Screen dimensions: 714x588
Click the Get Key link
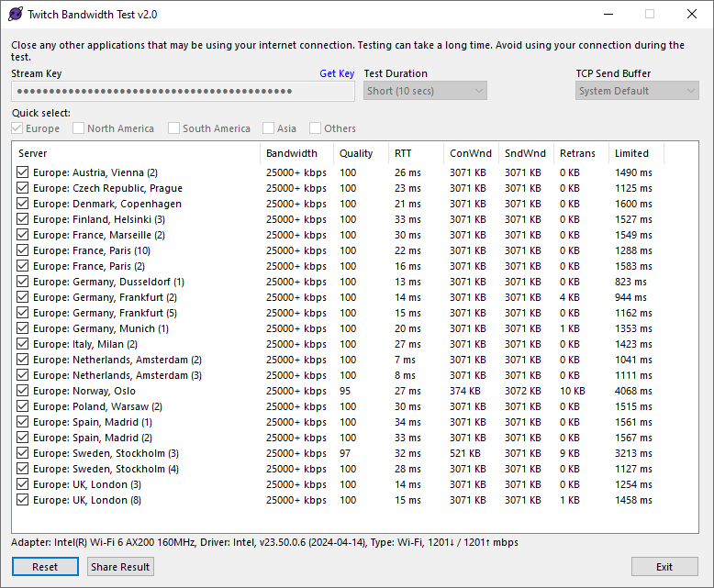337,73
